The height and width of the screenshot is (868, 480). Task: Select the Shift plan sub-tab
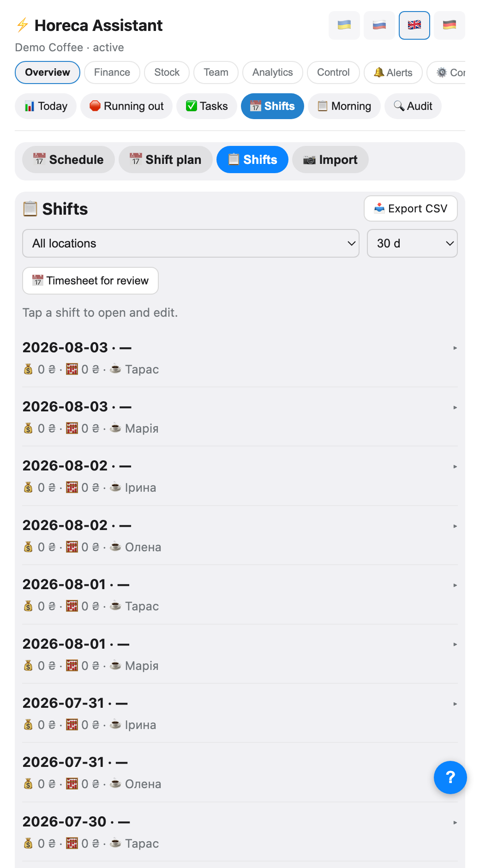pyautogui.click(x=166, y=160)
